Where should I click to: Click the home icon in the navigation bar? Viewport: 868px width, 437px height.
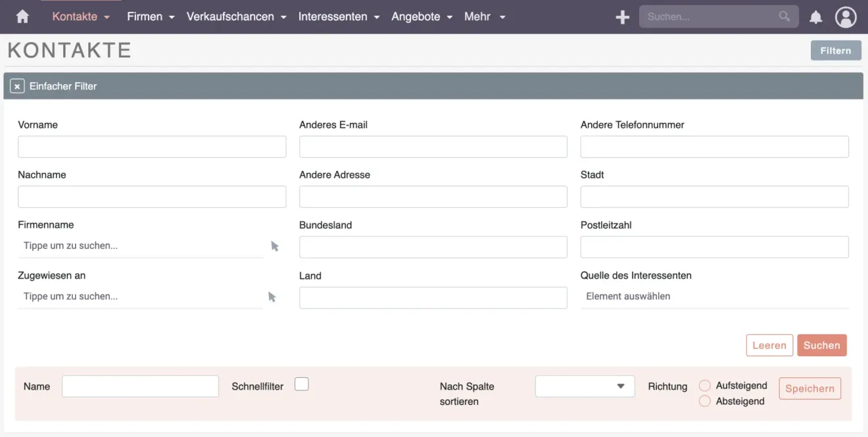tap(22, 16)
